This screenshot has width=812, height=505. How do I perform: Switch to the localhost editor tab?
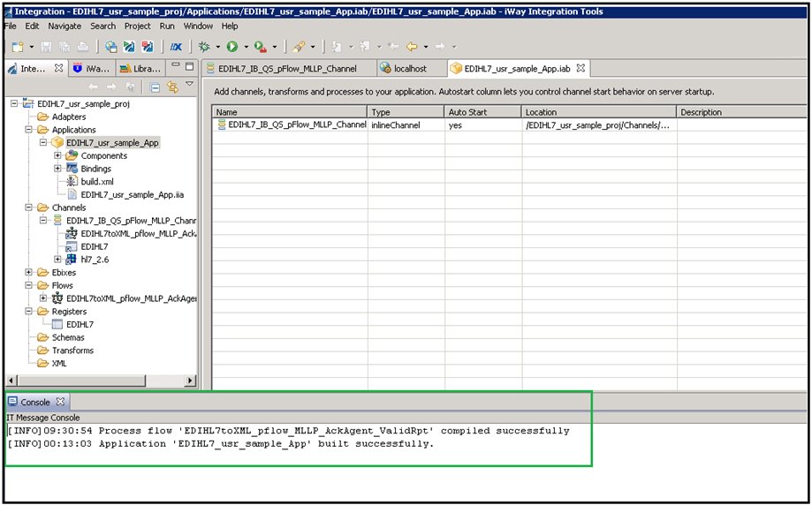410,68
